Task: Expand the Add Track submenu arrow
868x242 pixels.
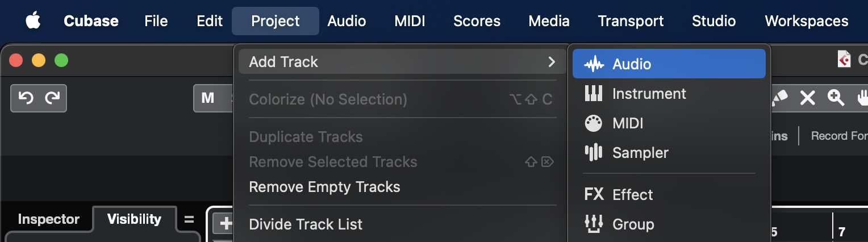Action: coord(551,62)
